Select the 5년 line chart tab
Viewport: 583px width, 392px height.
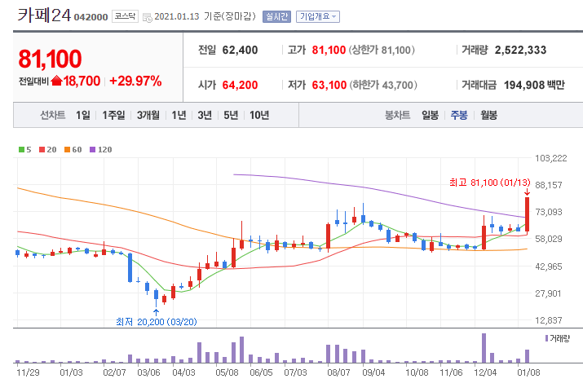click(x=231, y=115)
